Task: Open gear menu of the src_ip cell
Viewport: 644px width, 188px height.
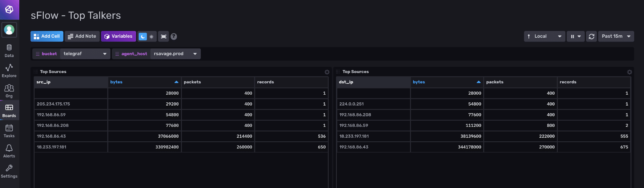Action: pyautogui.click(x=327, y=72)
